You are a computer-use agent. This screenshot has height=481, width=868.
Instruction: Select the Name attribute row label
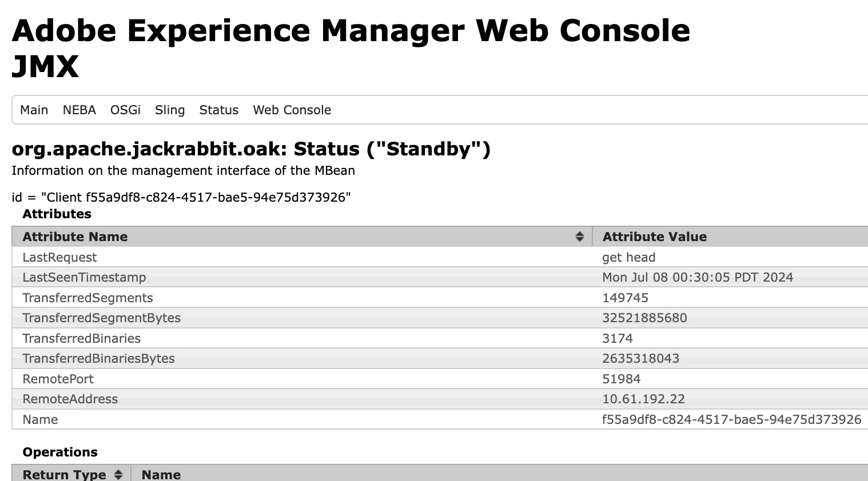point(40,419)
